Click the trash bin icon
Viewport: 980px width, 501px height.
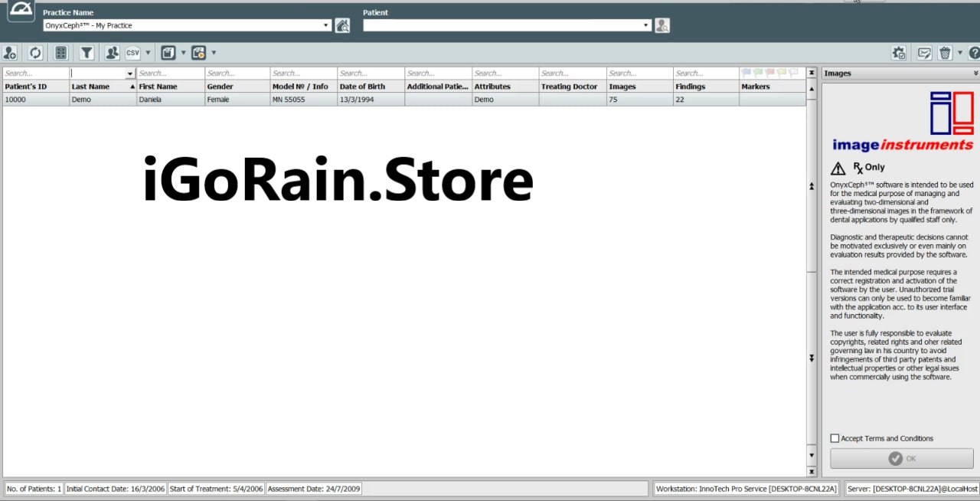[x=946, y=53]
